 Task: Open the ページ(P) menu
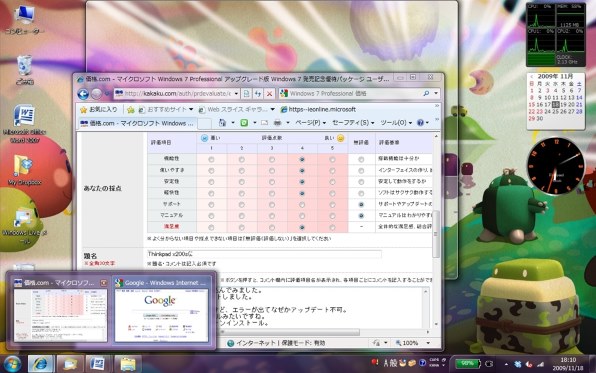pyautogui.click(x=311, y=123)
